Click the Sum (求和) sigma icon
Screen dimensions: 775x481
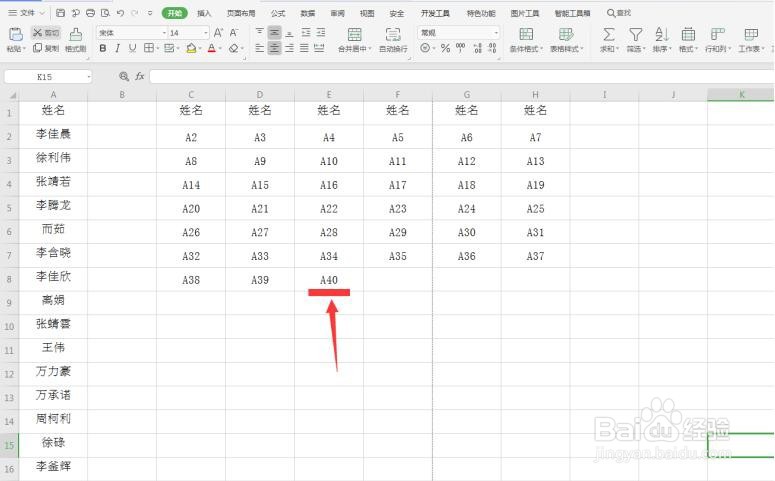click(x=609, y=35)
